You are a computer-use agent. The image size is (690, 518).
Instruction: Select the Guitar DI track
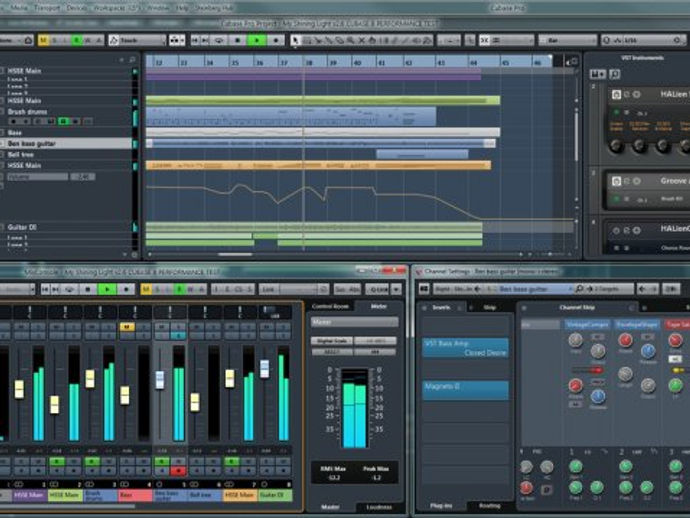[66, 227]
